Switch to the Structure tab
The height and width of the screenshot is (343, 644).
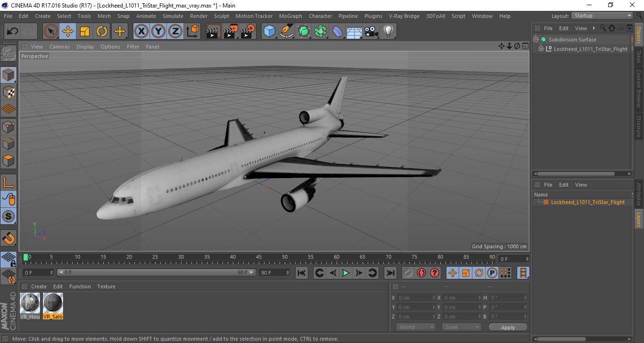639,126
